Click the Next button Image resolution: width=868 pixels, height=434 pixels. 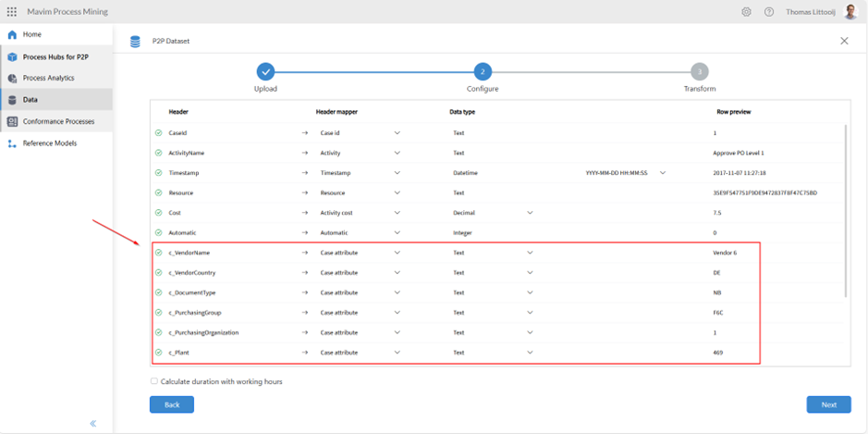coord(828,404)
